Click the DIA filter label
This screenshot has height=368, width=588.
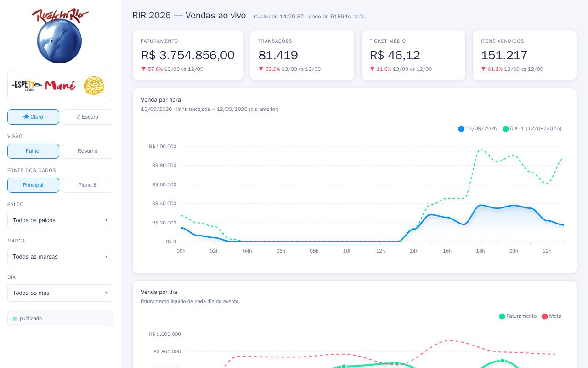coord(11,277)
